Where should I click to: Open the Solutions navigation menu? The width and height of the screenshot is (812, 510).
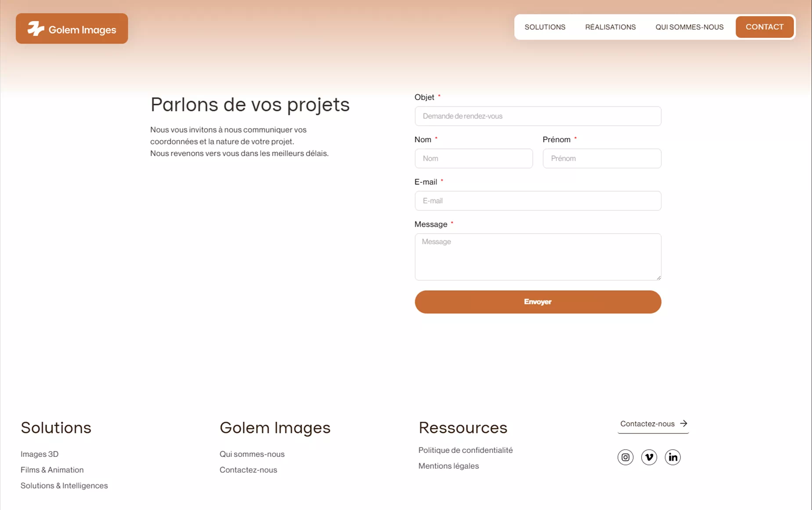coord(545,27)
